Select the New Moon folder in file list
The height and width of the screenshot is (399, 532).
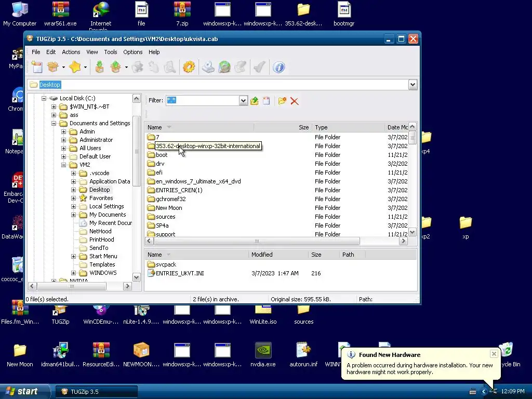coord(169,208)
